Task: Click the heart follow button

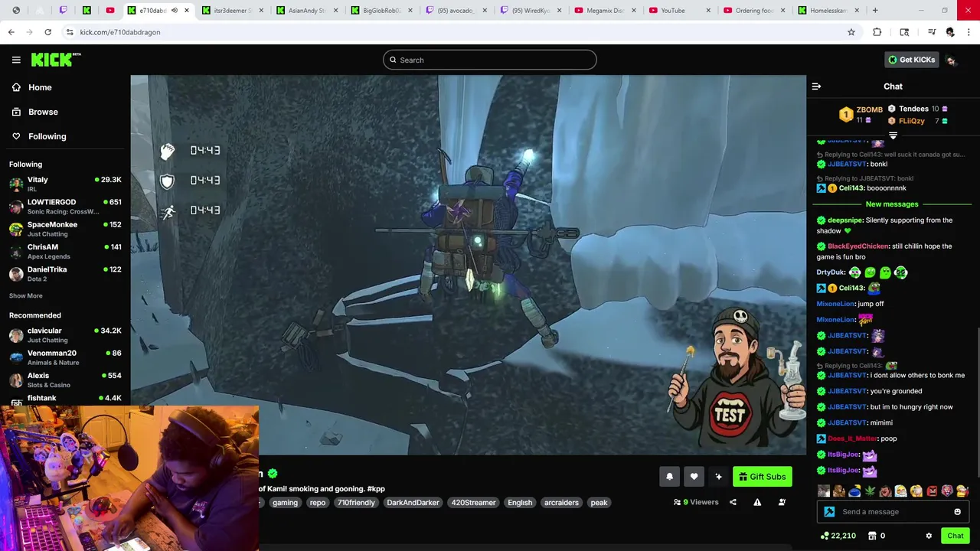Action: pos(694,477)
